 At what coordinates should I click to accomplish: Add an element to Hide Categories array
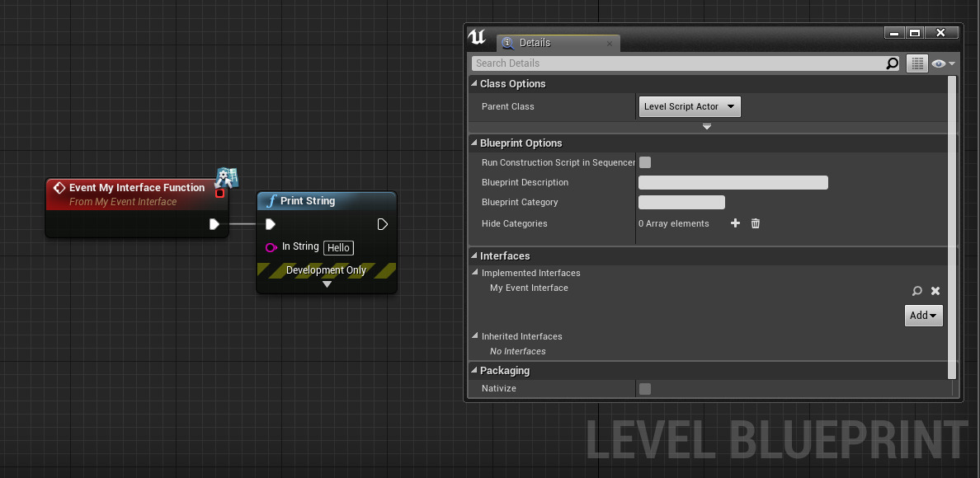tap(735, 223)
